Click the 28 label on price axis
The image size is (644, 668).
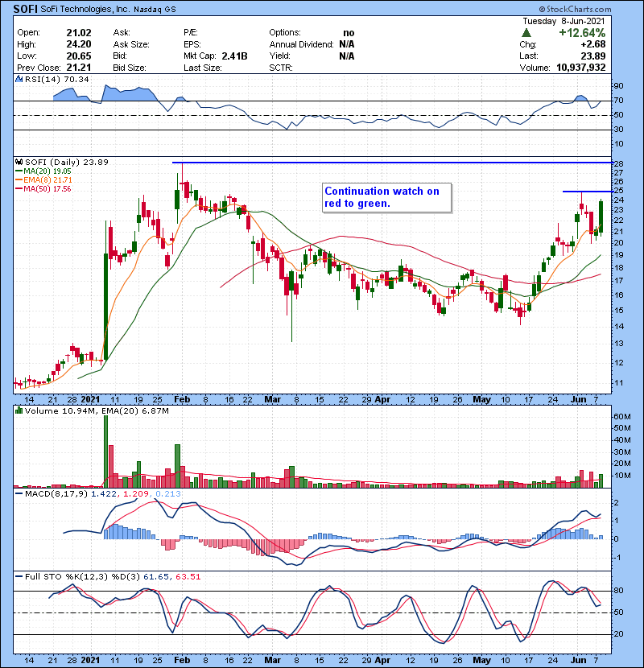(x=618, y=164)
